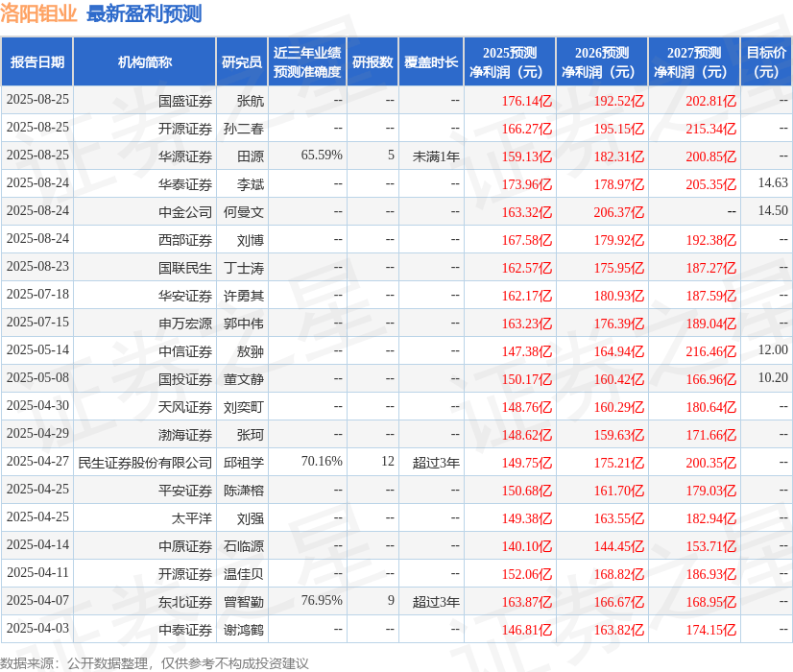Select the 报告日期 column header
Viewport: 793px width, 672px height.
40,61
